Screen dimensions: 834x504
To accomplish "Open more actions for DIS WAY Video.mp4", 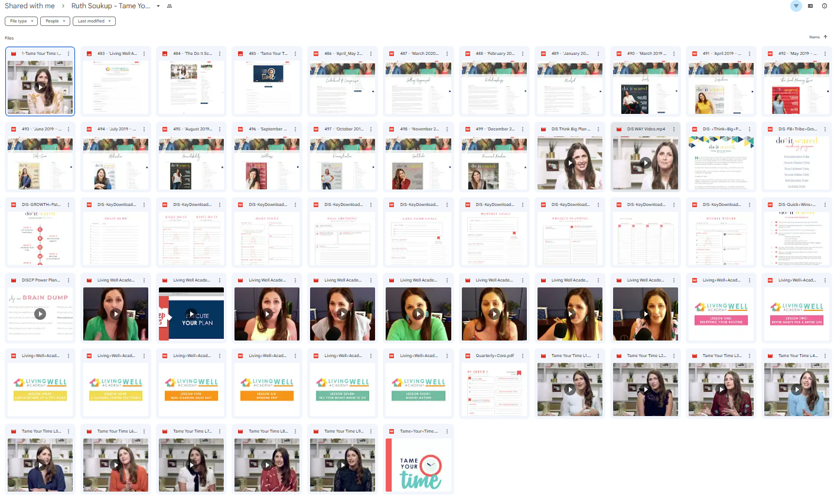I will click(674, 129).
